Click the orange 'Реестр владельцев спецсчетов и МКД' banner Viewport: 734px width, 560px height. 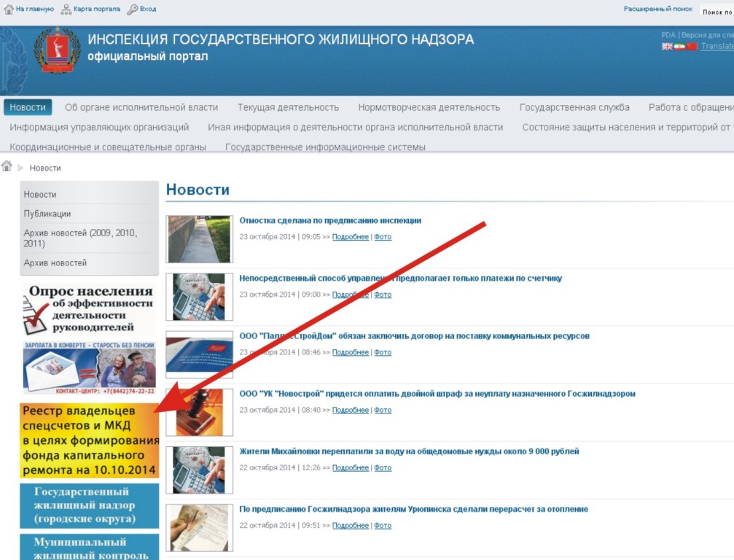[90, 440]
